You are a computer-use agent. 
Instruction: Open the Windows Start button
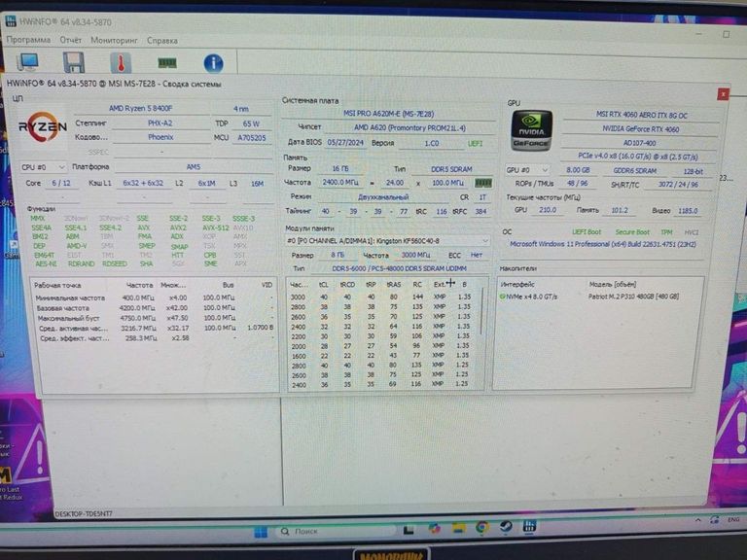point(261,532)
